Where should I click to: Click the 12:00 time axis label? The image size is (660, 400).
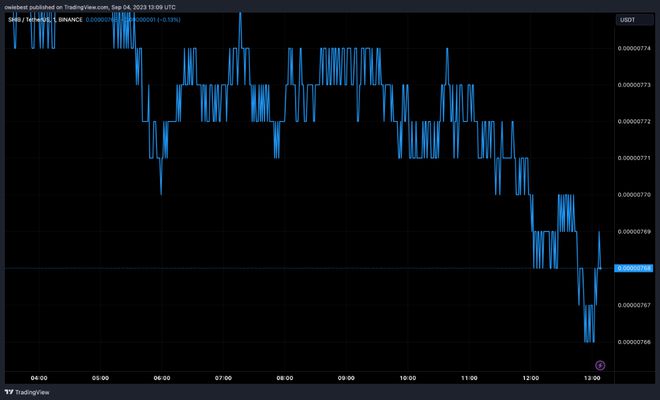[530, 378]
